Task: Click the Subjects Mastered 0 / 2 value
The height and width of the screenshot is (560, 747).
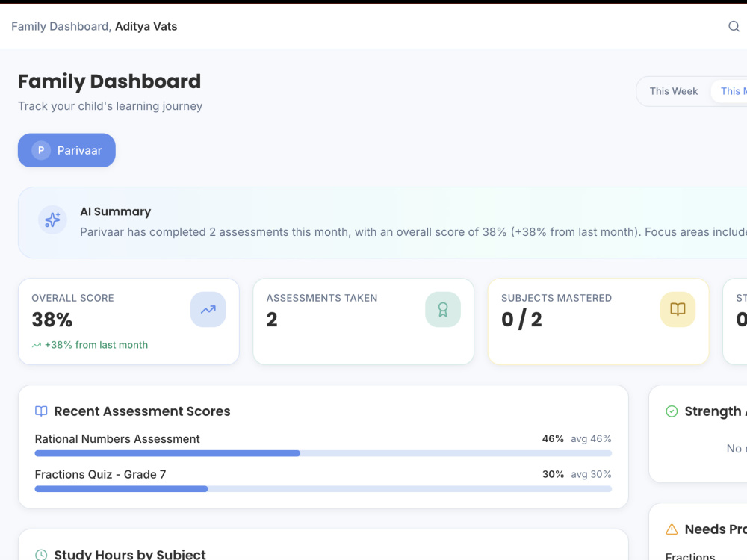Action: coord(521,320)
